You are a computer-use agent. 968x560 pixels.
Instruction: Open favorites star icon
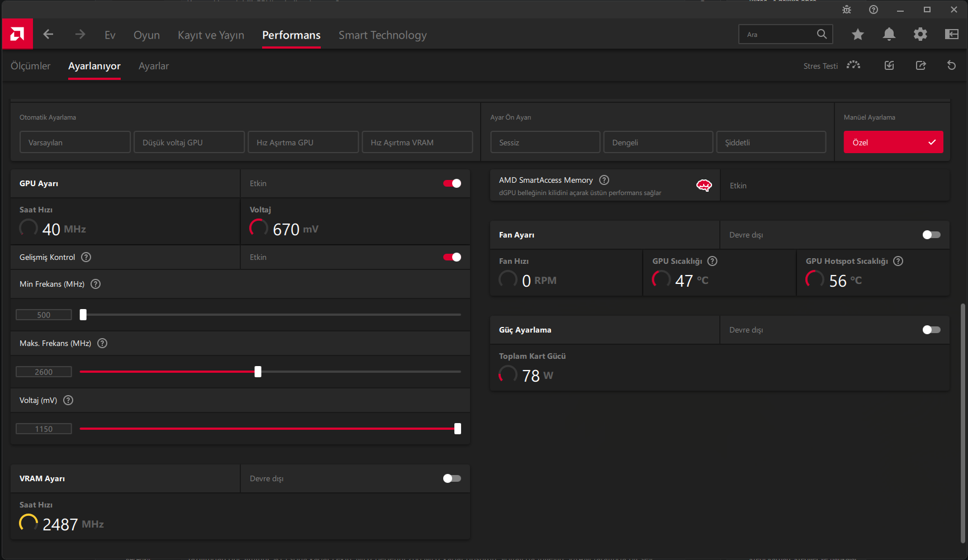858,35
